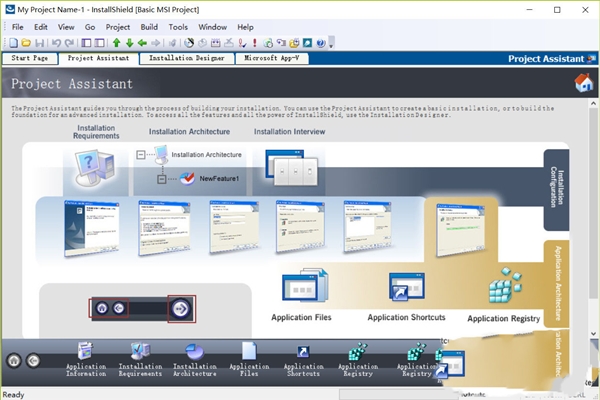The width and height of the screenshot is (600, 400).
Task: Redo the action in the toolbar
Action: tap(69, 43)
